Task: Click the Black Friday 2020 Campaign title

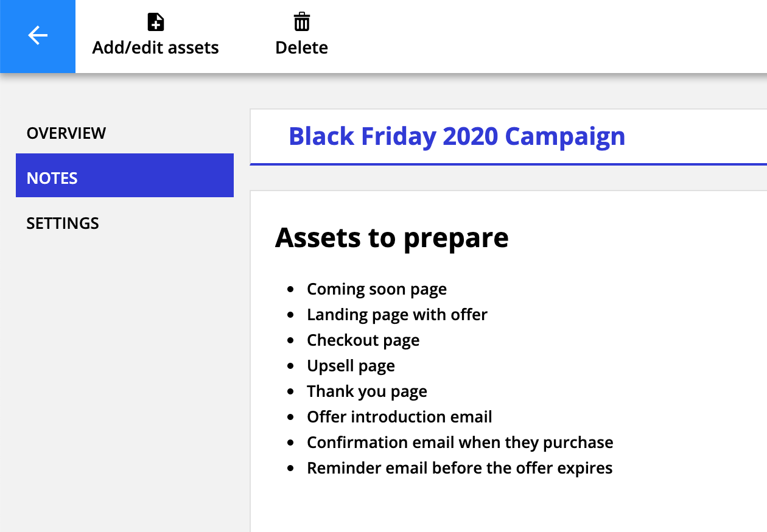Action: point(457,136)
